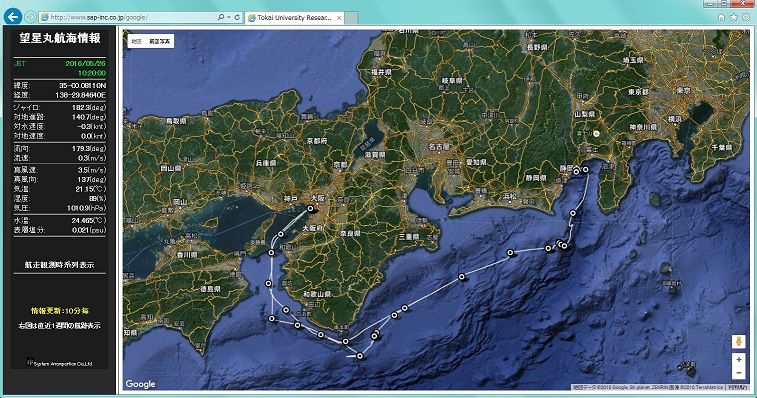757x398 pixels.
Task: Click the wind direction value 137(deg)
Action: 91,179
